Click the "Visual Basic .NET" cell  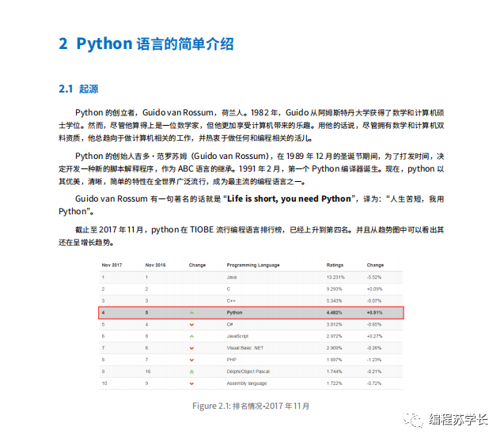click(245, 348)
